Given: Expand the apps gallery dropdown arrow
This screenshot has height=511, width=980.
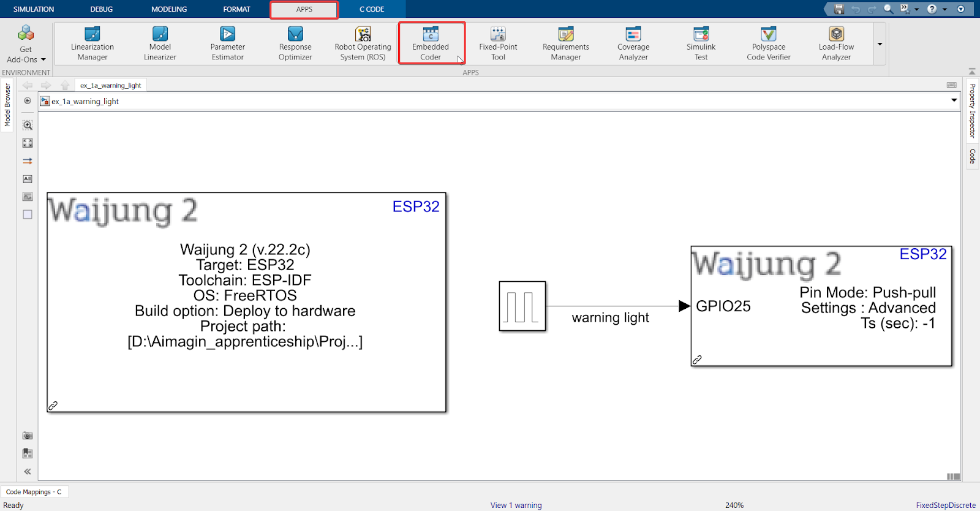Looking at the screenshot, I should pyautogui.click(x=880, y=44).
